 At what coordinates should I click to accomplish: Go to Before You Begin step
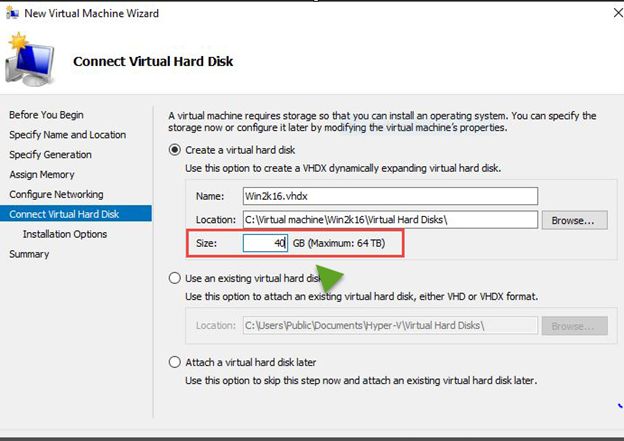pos(46,115)
